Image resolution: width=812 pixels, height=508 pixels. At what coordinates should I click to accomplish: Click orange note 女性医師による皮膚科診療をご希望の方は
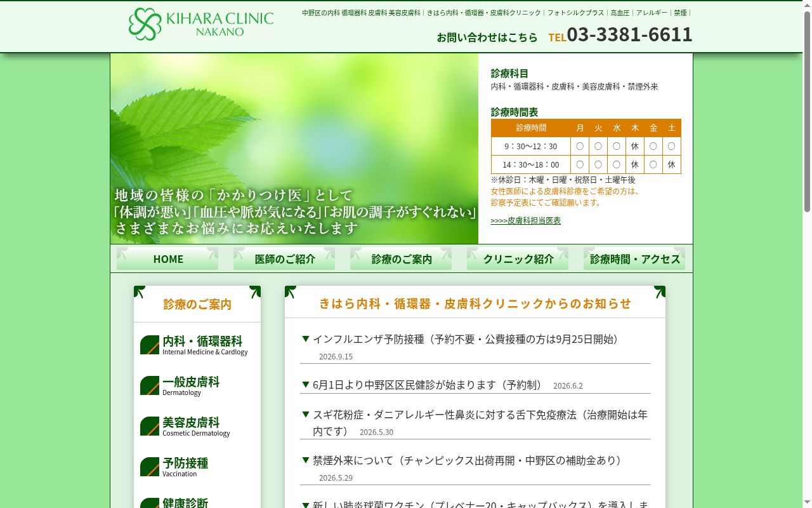click(x=565, y=191)
